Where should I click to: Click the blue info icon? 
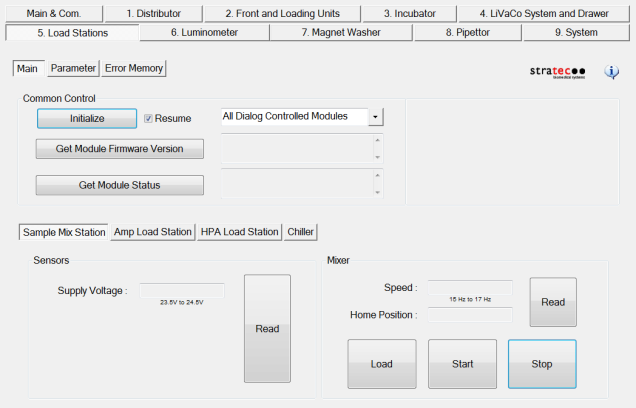click(x=612, y=72)
